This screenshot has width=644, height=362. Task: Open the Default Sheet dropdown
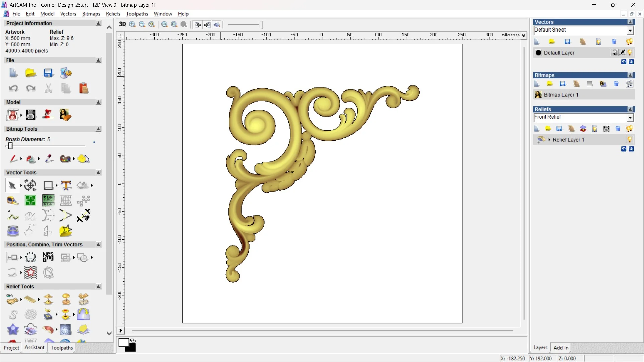[x=630, y=31]
